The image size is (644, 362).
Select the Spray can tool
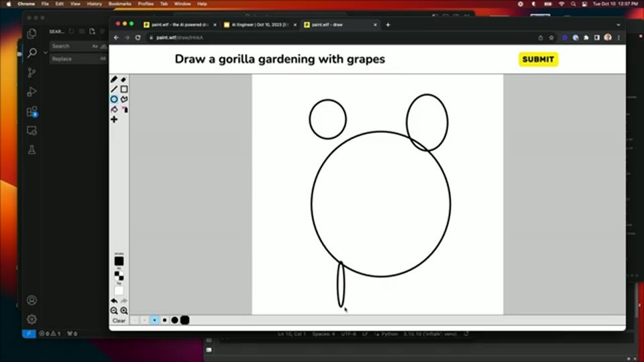pyautogui.click(x=124, y=109)
